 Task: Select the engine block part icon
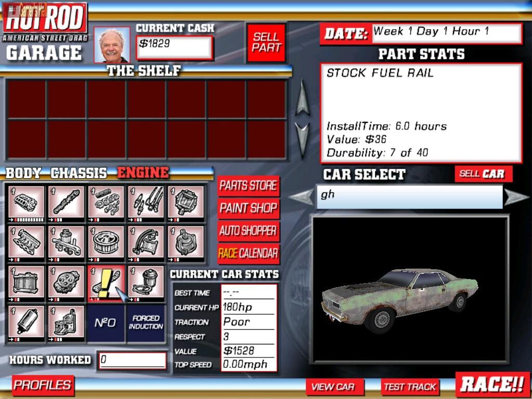[x=26, y=202]
